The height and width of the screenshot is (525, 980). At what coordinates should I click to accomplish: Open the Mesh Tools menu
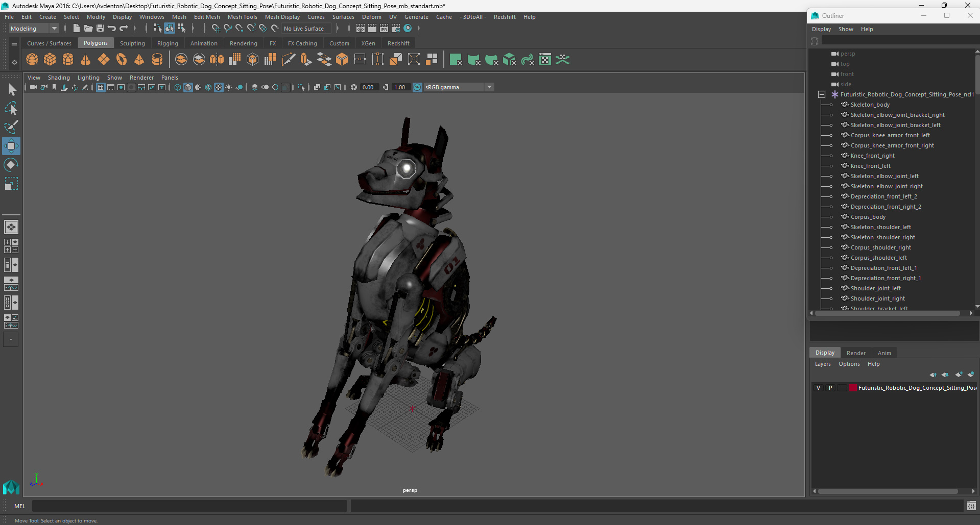pyautogui.click(x=242, y=17)
